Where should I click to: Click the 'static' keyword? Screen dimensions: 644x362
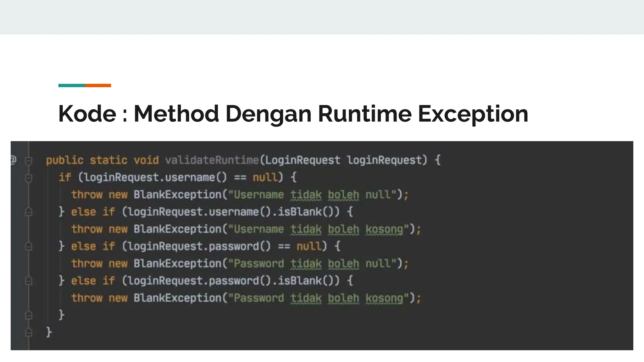point(108,160)
